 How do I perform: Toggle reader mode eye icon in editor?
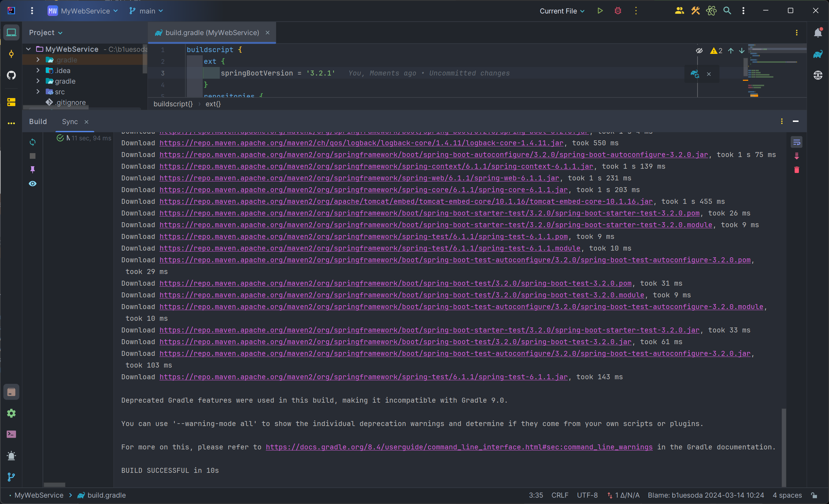pyautogui.click(x=699, y=51)
